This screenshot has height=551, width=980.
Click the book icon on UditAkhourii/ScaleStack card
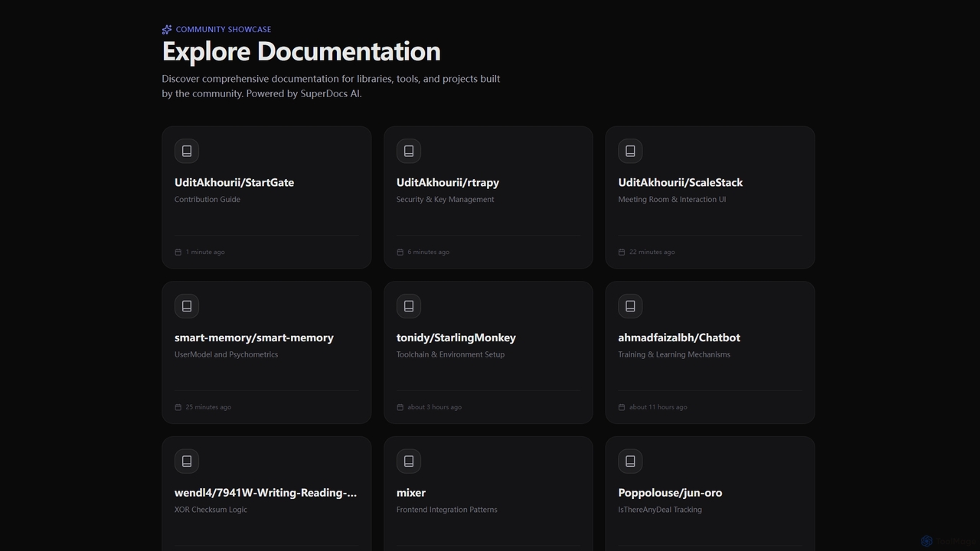[630, 151]
